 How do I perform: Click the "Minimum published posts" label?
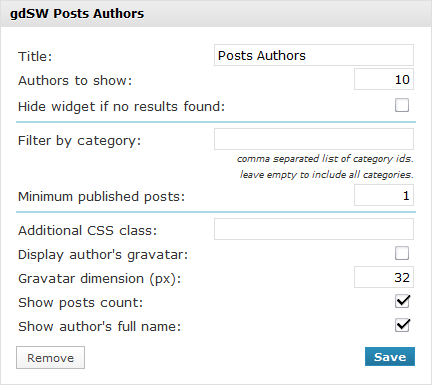101,197
